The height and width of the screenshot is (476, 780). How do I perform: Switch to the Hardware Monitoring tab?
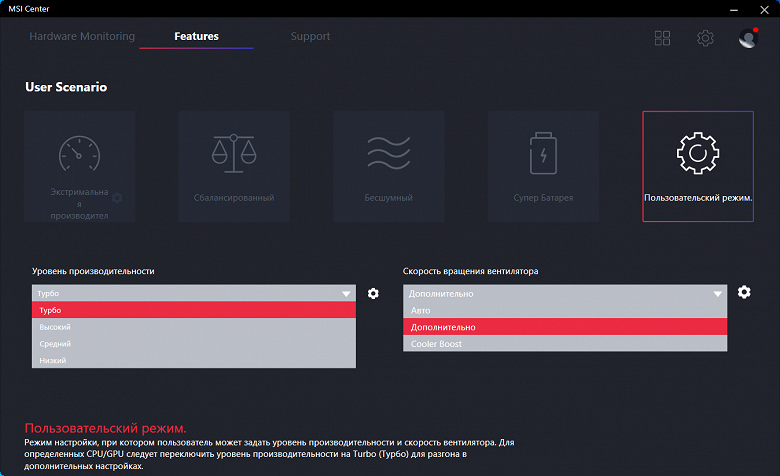click(x=82, y=36)
